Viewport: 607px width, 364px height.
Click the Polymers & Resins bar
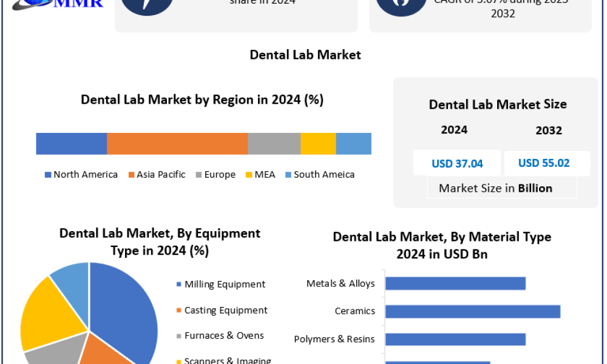tap(455, 339)
